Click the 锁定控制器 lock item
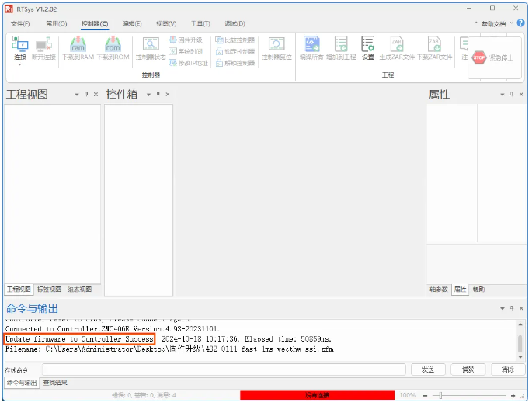This screenshot has width=532, height=406. [235, 51]
